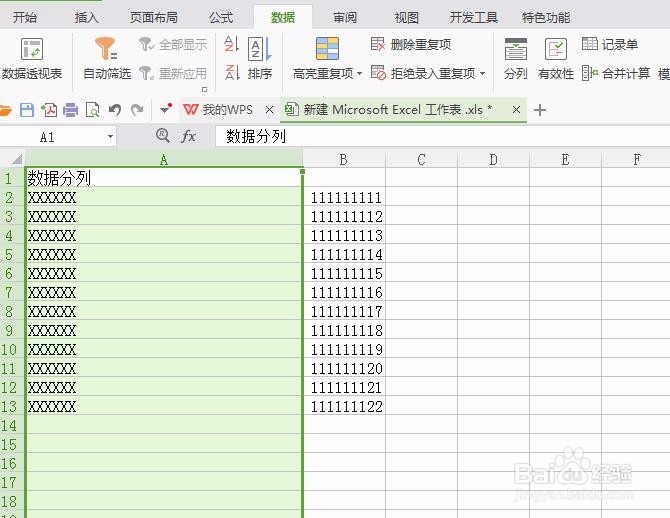The image size is (670, 518).
Task: Click Reapply (重新应用) filter option
Action: (173, 73)
